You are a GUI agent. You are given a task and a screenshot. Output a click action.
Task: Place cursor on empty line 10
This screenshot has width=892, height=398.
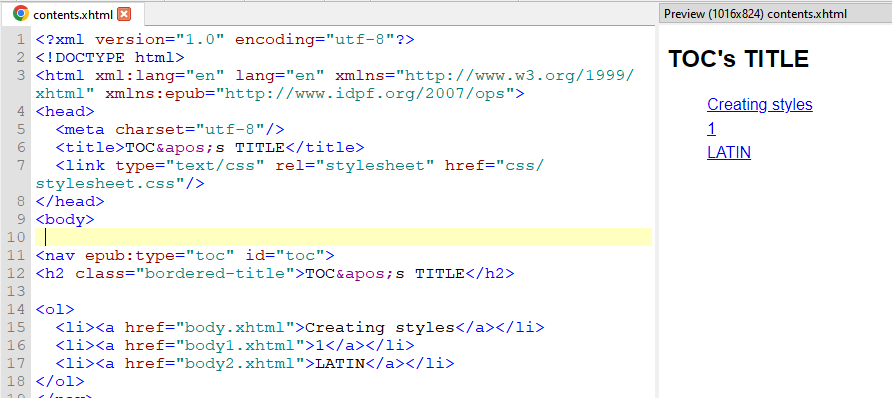click(344, 237)
